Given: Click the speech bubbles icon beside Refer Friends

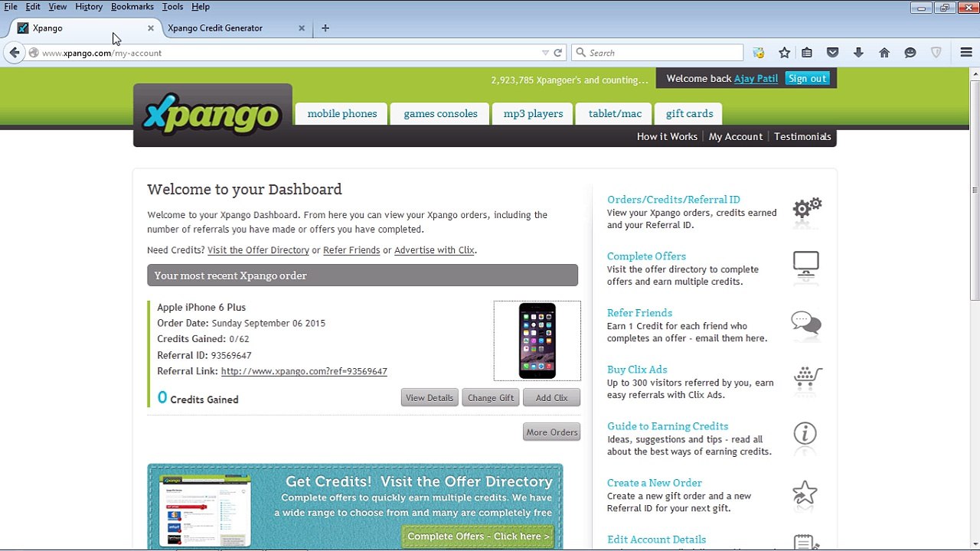Looking at the screenshot, I should 806,323.
